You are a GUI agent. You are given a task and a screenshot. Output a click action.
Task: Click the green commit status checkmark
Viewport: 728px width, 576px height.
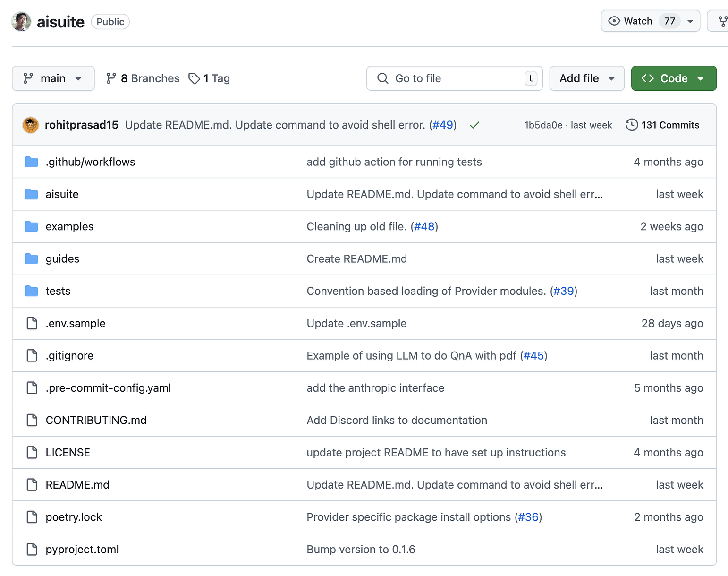[x=474, y=125]
